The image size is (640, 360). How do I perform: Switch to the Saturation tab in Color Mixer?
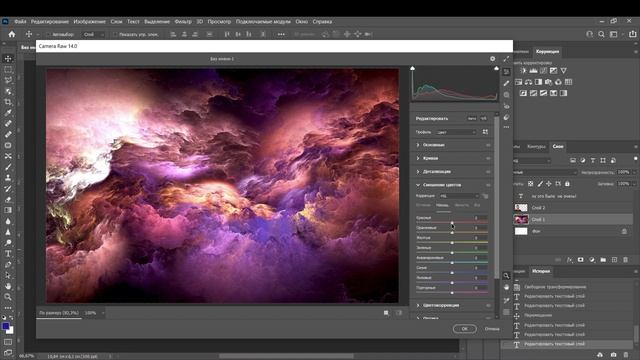click(442, 205)
